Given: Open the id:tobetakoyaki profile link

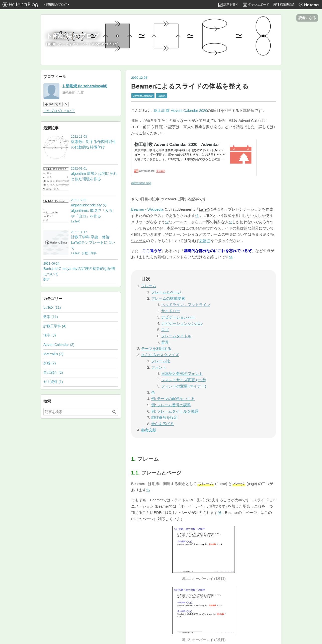Looking at the screenshot, I should point(85,86).
